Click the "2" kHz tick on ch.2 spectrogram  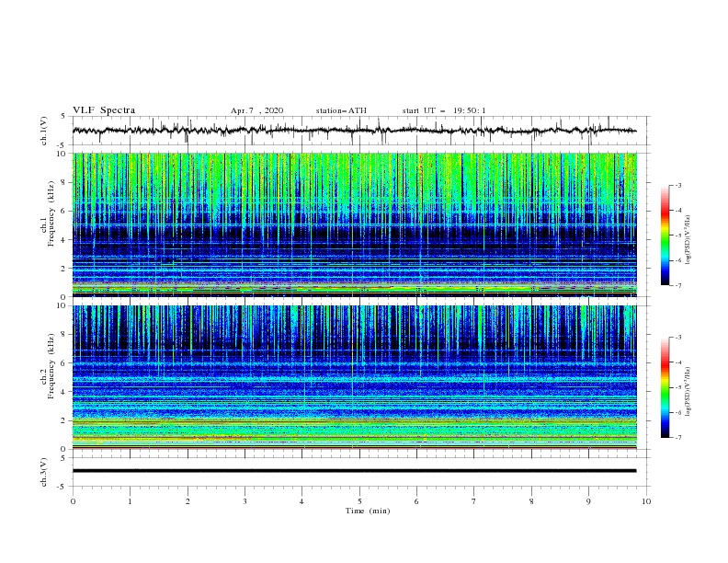tap(64, 420)
